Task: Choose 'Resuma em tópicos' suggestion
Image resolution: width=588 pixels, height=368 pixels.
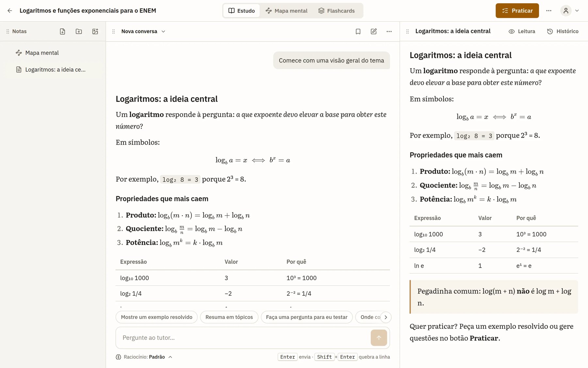Action: pyautogui.click(x=229, y=317)
